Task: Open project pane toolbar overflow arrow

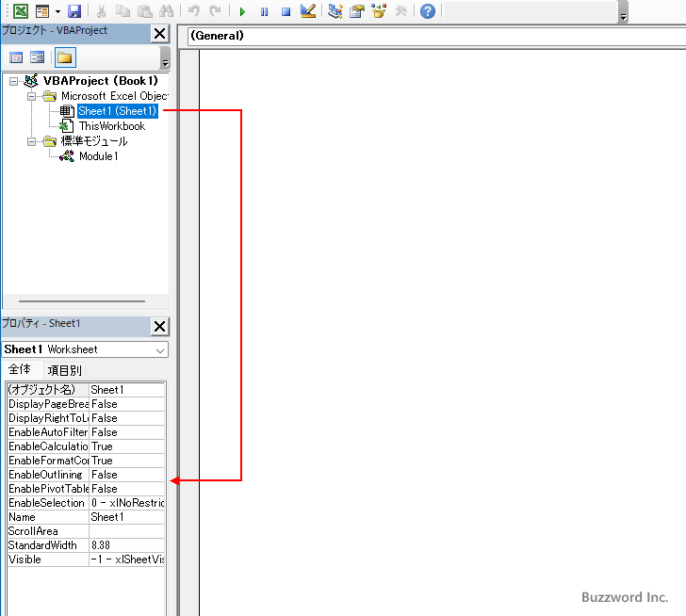Action: (165, 63)
